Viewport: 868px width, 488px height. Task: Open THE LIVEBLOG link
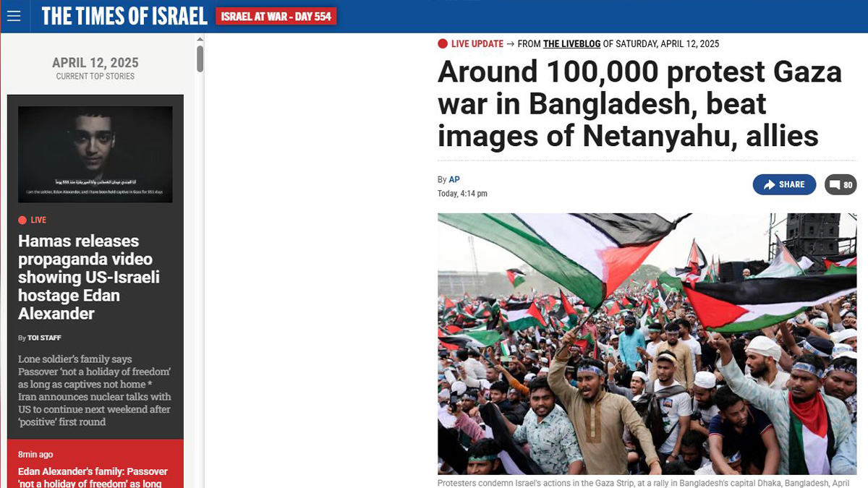572,44
